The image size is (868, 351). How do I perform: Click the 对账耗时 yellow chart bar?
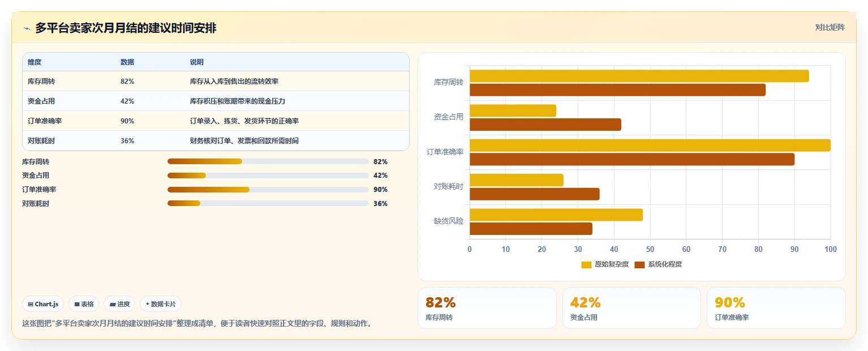click(x=517, y=180)
